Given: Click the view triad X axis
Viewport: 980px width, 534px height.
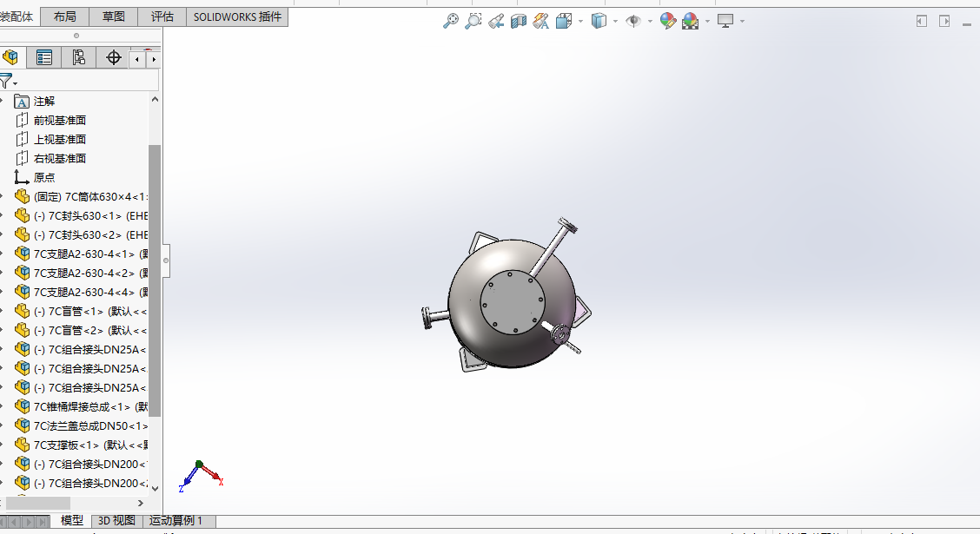Looking at the screenshot, I should click(x=213, y=475).
